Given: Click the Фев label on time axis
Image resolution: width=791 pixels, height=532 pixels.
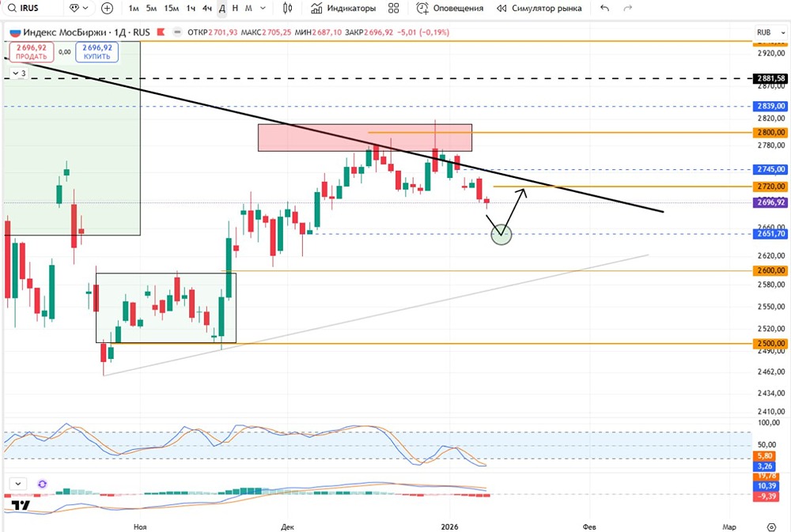Looking at the screenshot, I should 589,527.
